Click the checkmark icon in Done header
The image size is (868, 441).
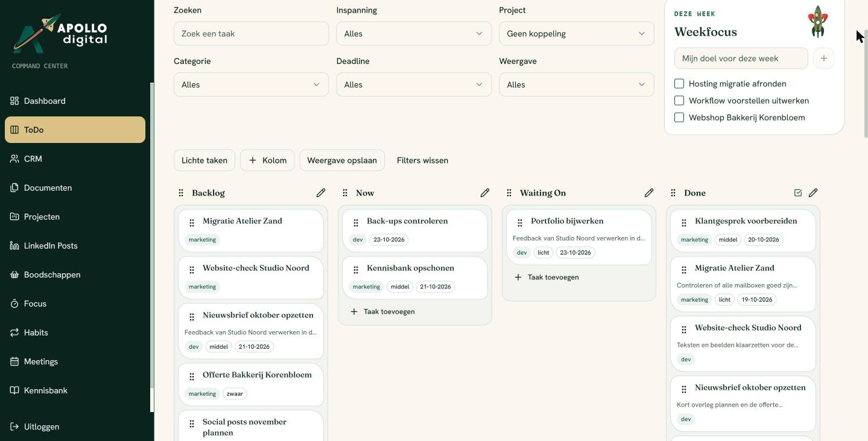798,193
